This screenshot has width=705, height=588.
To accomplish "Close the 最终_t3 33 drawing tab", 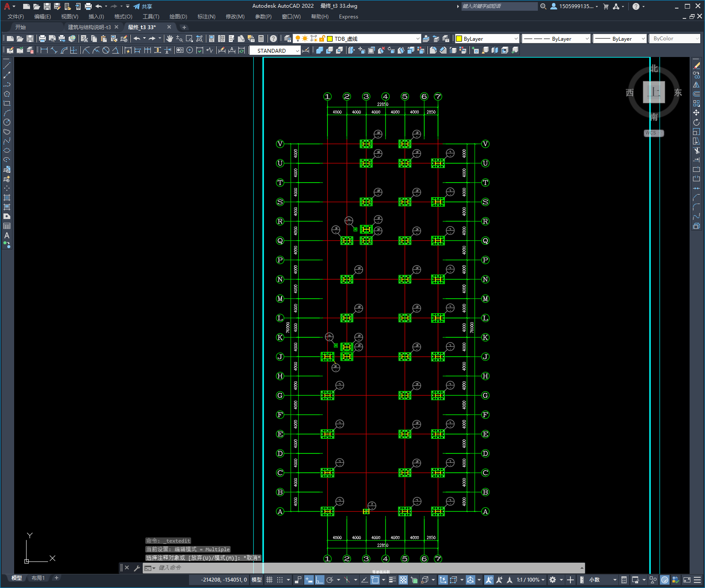I will pyautogui.click(x=169, y=27).
